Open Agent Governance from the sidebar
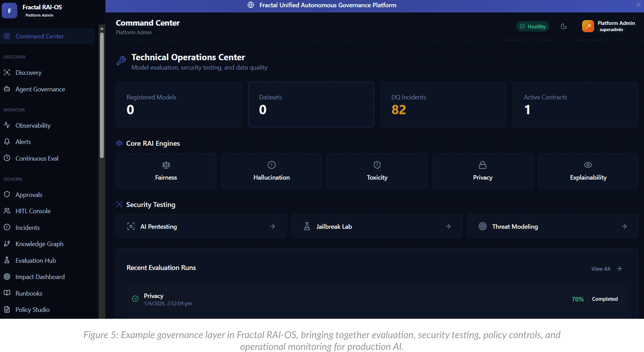 click(x=48, y=89)
